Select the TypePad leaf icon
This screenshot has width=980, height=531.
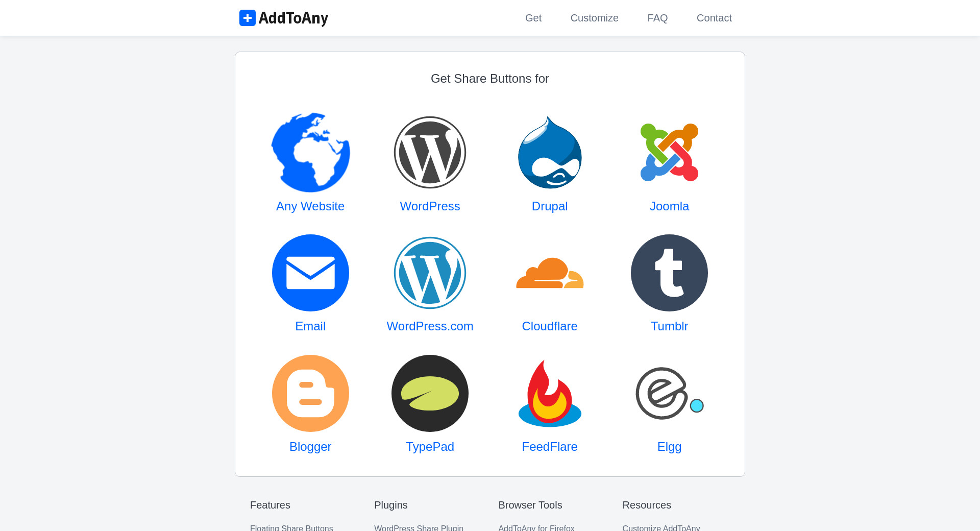pyautogui.click(x=430, y=393)
